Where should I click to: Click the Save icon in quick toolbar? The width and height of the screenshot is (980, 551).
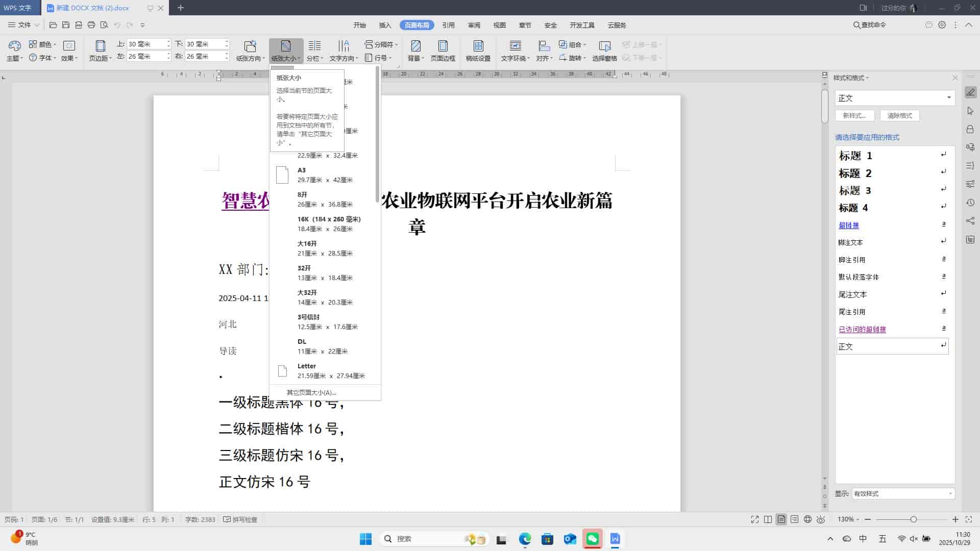[x=66, y=24]
